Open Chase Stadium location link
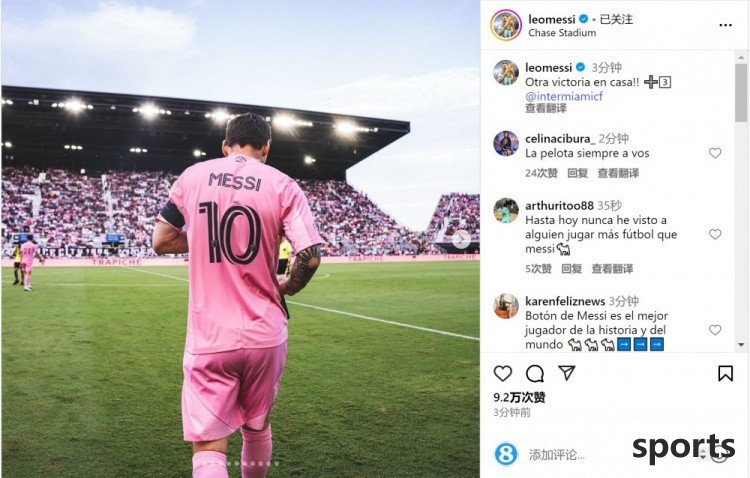750x478 pixels. click(x=562, y=33)
